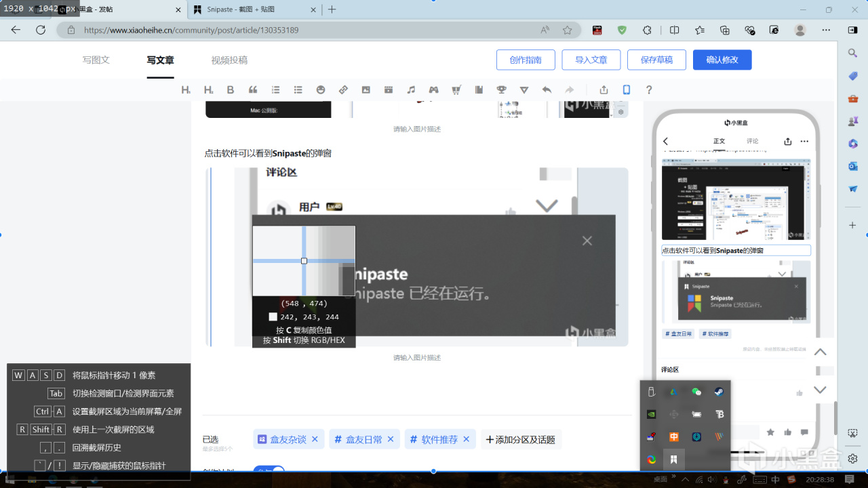Viewport: 868px width, 488px height.
Task: Click the export share icon in toolbar
Action: click(x=604, y=89)
